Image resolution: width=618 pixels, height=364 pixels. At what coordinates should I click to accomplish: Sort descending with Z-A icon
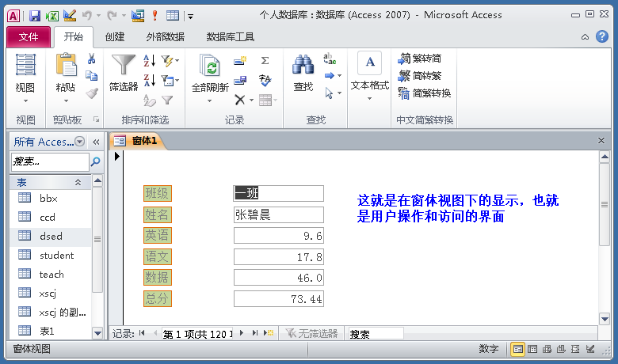150,80
